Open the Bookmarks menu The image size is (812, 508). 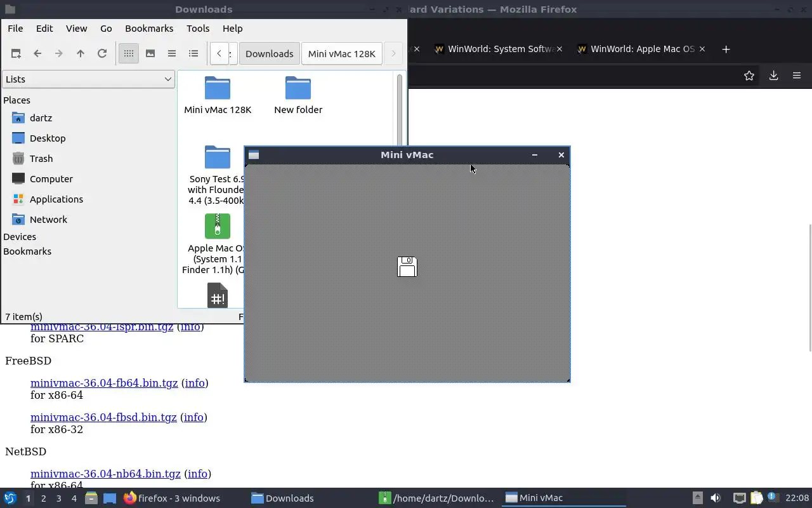pos(149,28)
